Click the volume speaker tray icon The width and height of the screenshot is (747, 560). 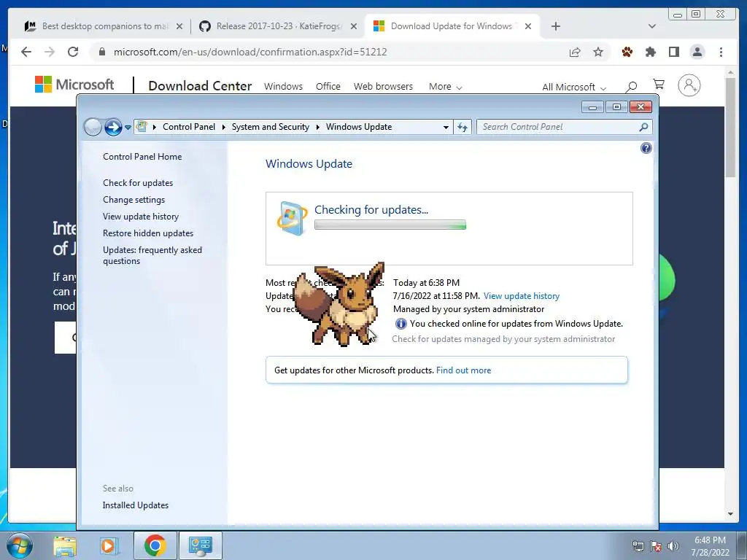point(673,546)
